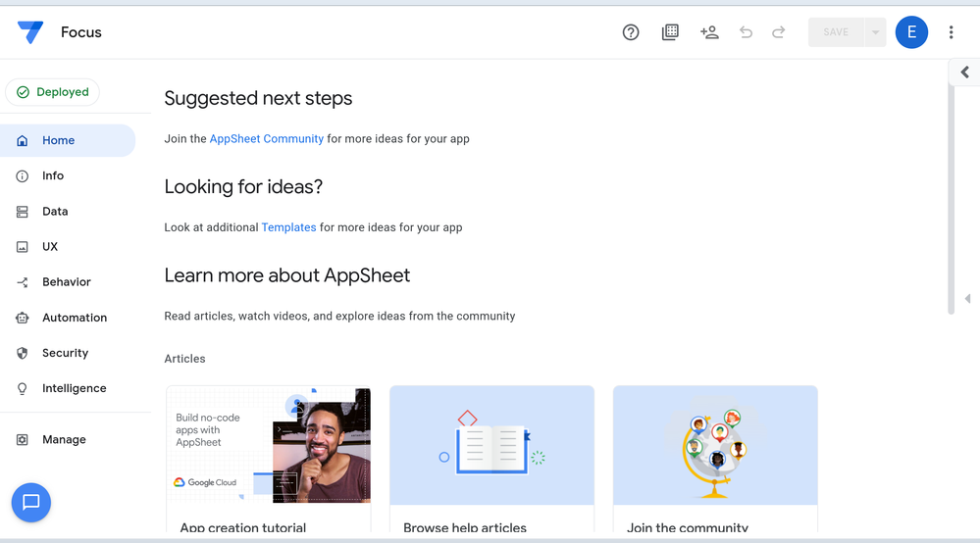Open the account avatar E
Image resolution: width=980 pixels, height=543 pixels.
[x=911, y=31]
